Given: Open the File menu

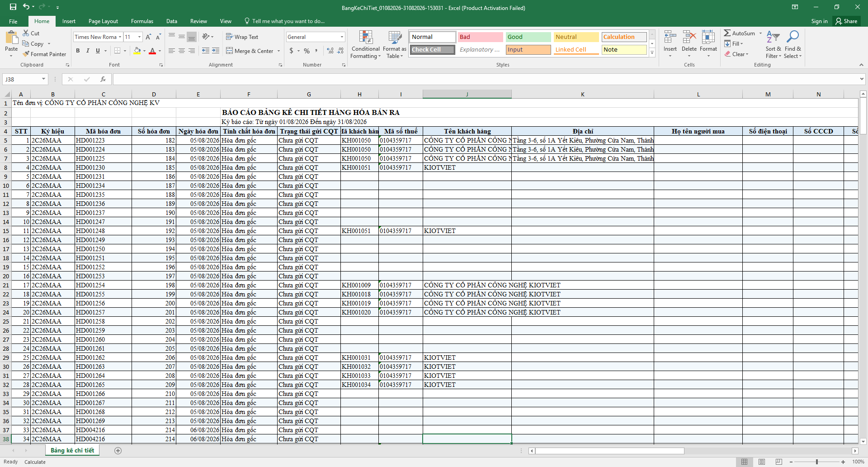Looking at the screenshot, I should (x=13, y=21).
